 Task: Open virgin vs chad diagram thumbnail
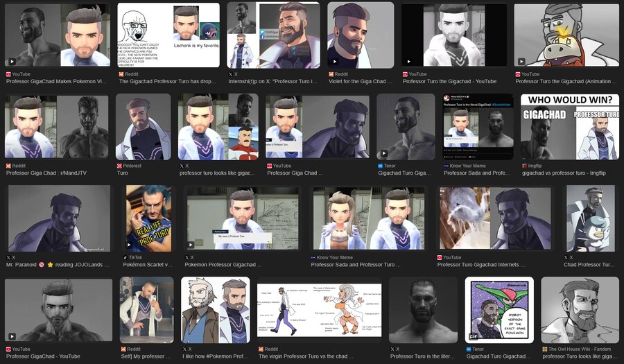pos(320,310)
